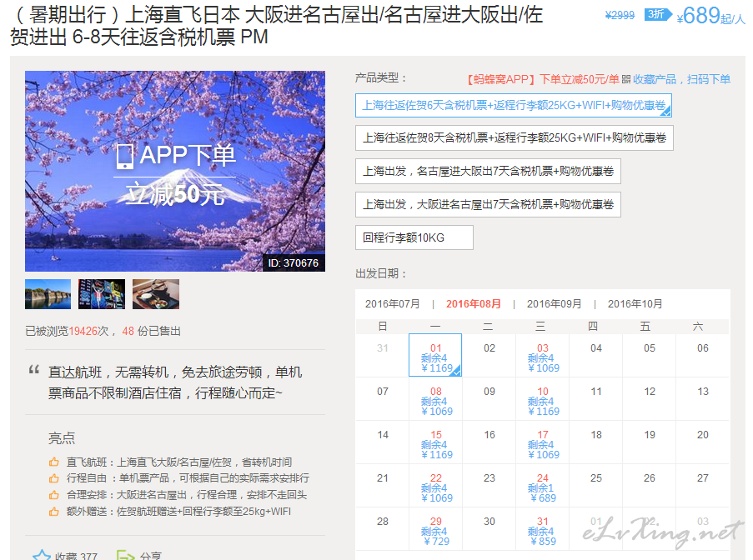Open the main Mount Fuji cherry blossom image
The height and width of the screenshot is (560, 753).
[x=175, y=172]
